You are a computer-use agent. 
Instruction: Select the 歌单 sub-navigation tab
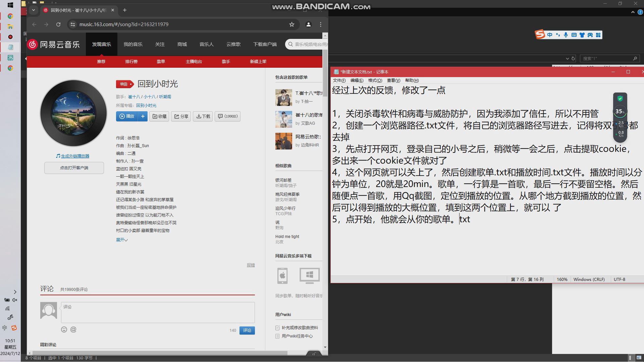click(161, 62)
